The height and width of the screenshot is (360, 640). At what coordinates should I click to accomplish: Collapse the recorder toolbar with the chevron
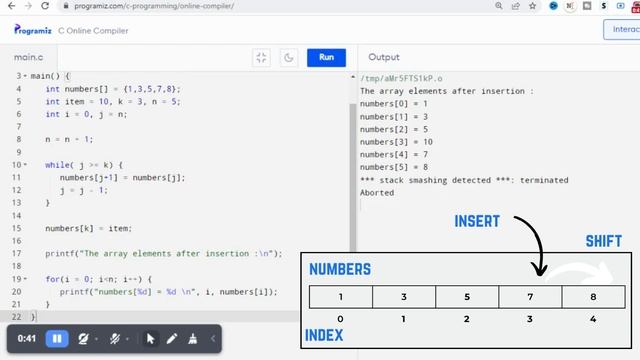[213, 338]
